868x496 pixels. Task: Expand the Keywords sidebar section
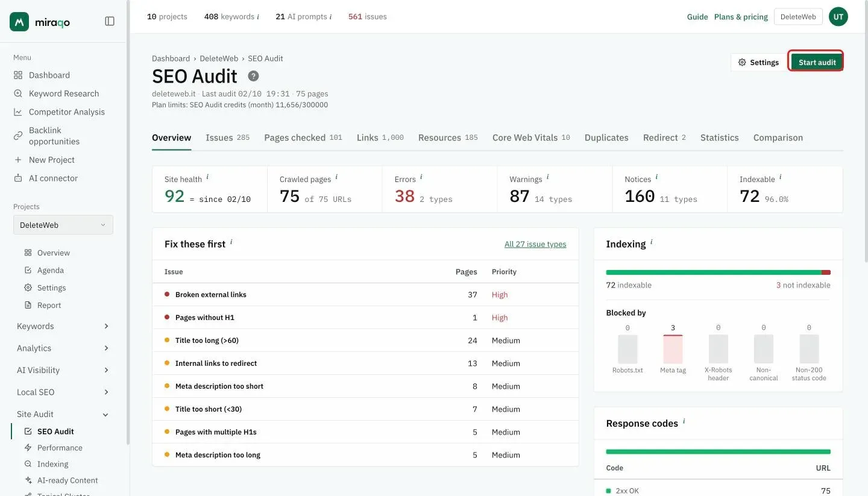pyautogui.click(x=63, y=326)
